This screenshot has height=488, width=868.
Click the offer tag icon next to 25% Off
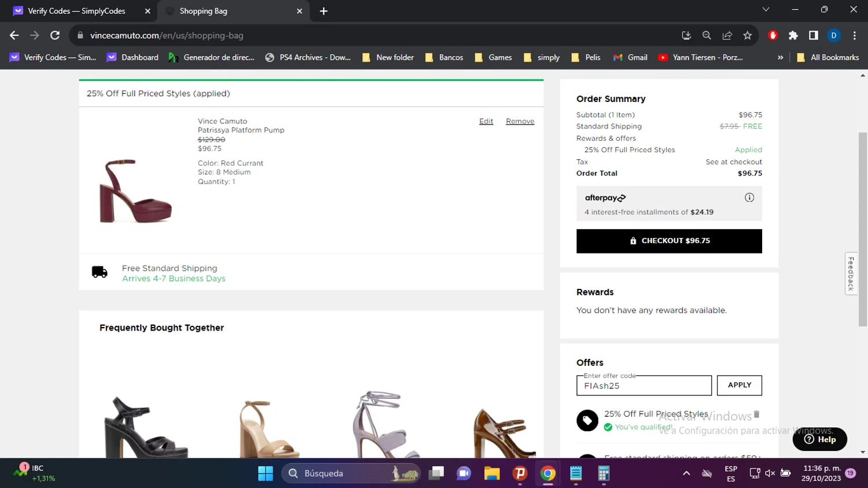587,420
